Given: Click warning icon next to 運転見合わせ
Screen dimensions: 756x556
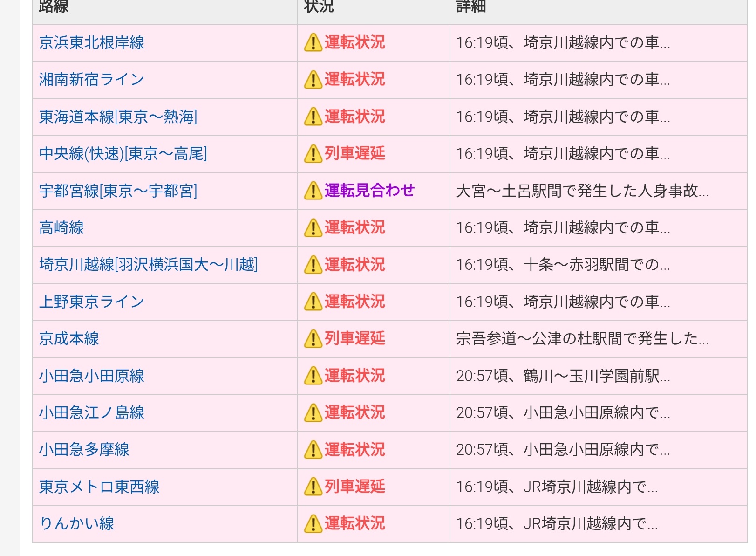Looking at the screenshot, I should 313,191.
